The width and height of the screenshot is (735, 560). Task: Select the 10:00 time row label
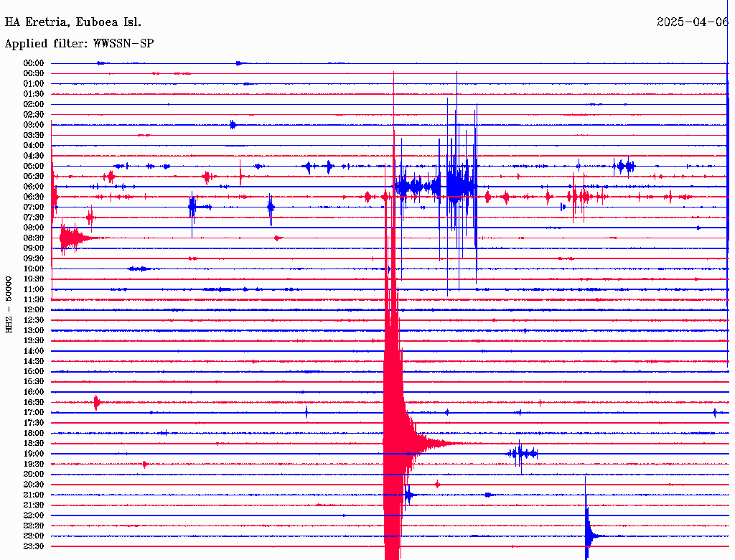tap(34, 269)
